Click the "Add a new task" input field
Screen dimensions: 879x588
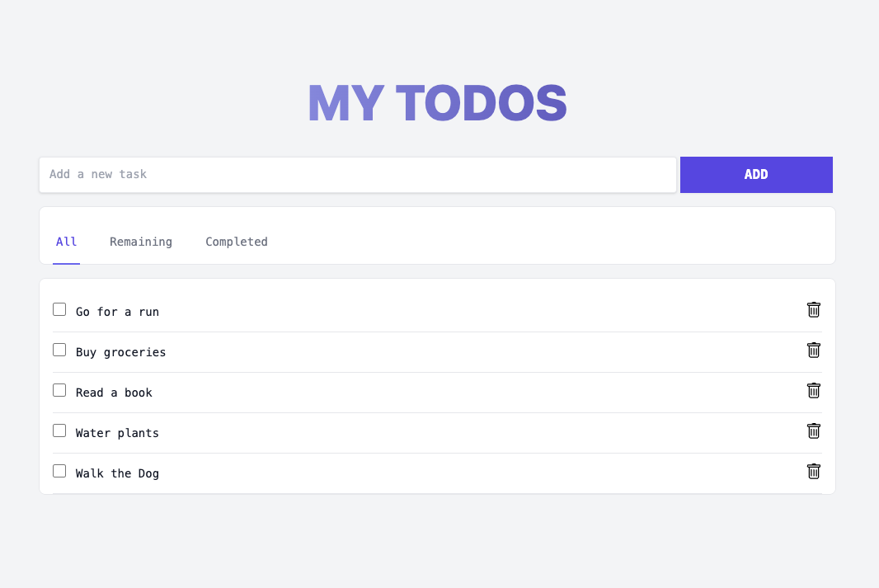click(358, 174)
